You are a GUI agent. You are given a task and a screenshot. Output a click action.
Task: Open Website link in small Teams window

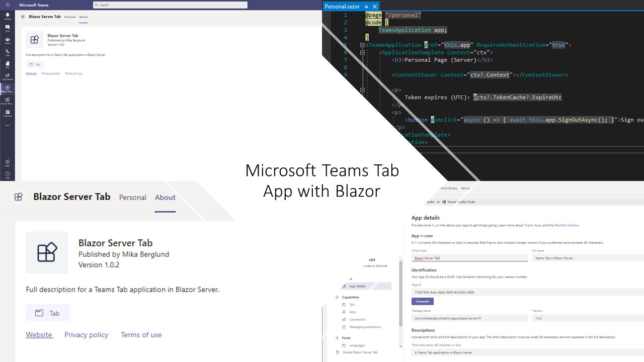pos(31,73)
